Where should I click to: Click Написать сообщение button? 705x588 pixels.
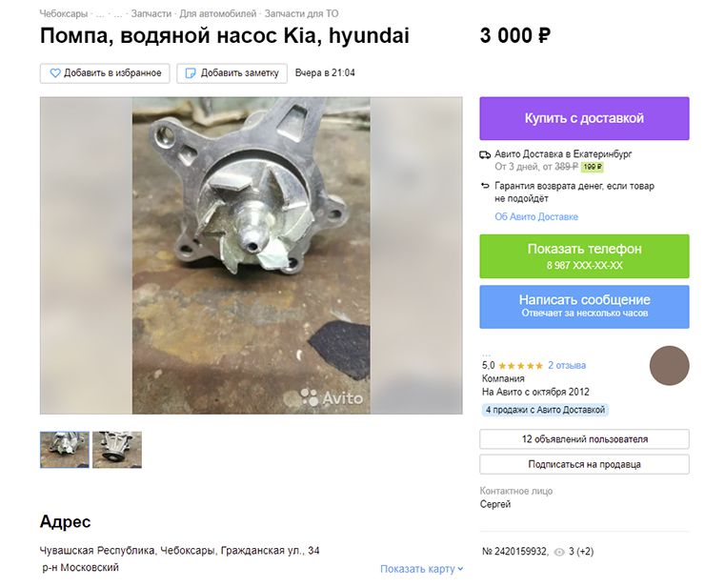(x=584, y=306)
